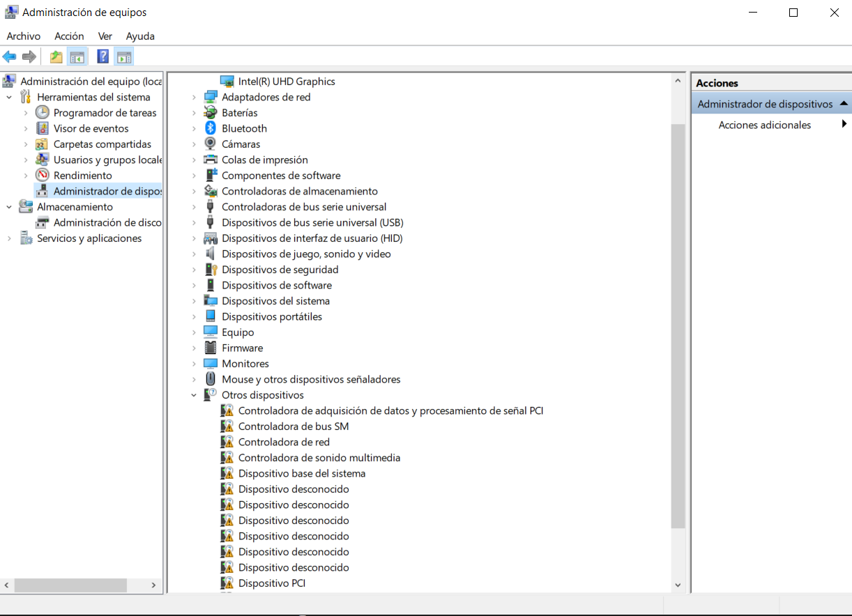Select Dispositivos de bus serie universal (USB)
This screenshot has width=852, height=616.
click(312, 222)
